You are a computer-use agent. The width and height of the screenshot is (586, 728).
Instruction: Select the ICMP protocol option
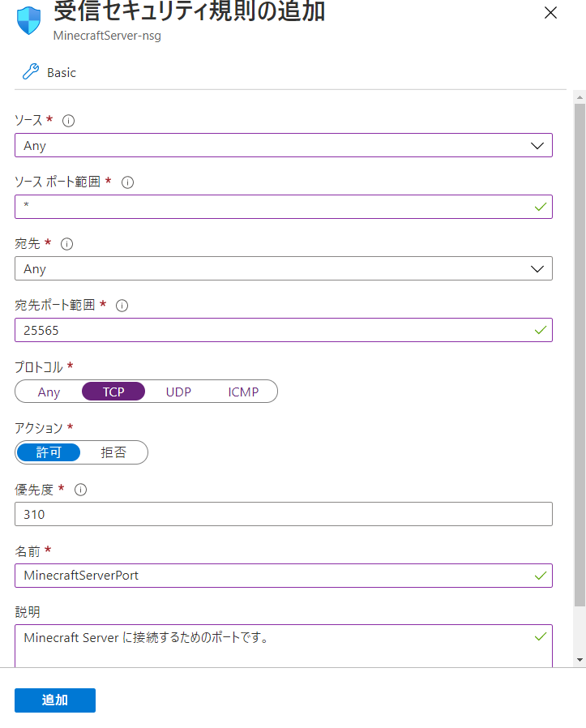pyautogui.click(x=242, y=392)
